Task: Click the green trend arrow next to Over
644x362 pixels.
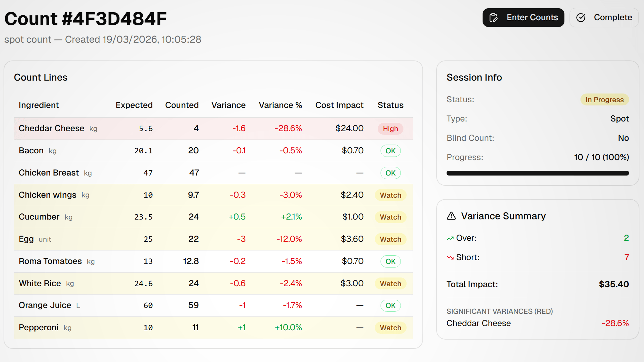Action: pyautogui.click(x=450, y=238)
